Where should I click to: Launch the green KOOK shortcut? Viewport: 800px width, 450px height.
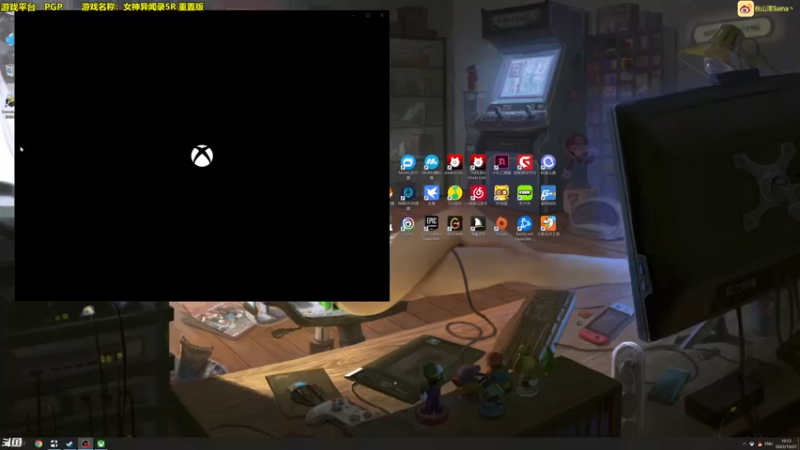pyautogui.click(x=524, y=193)
